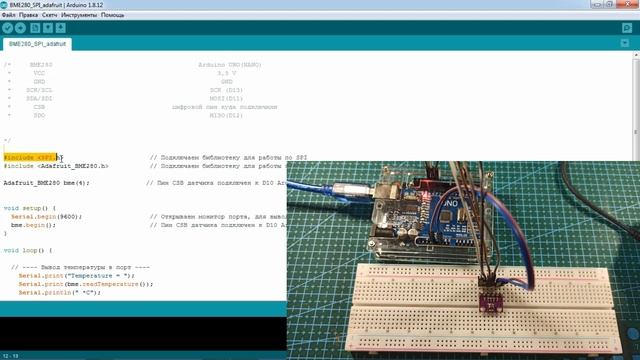Click the black console output area
Screen dimensions: 640x360
point(143,333)
